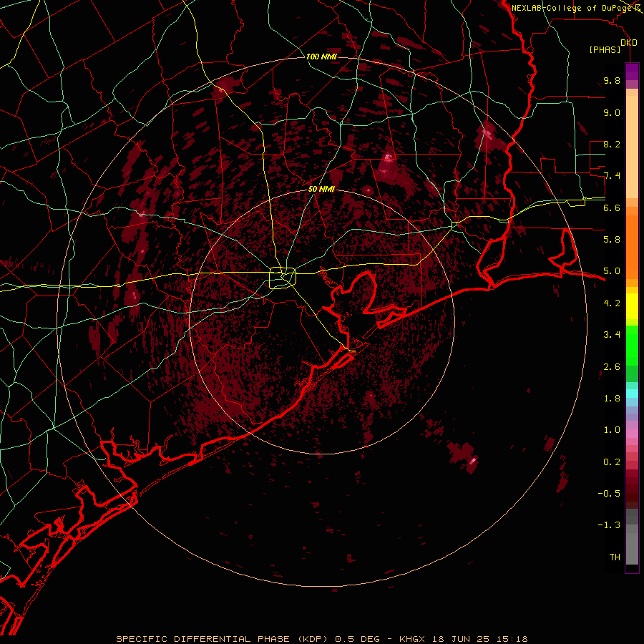Click the 50 NMI range ring label
644x644 pixels.
[321, 189]
